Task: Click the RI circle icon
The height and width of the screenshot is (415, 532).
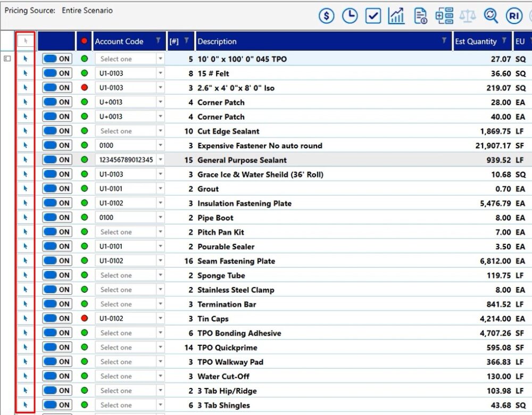Action: [x=514, y=16]
